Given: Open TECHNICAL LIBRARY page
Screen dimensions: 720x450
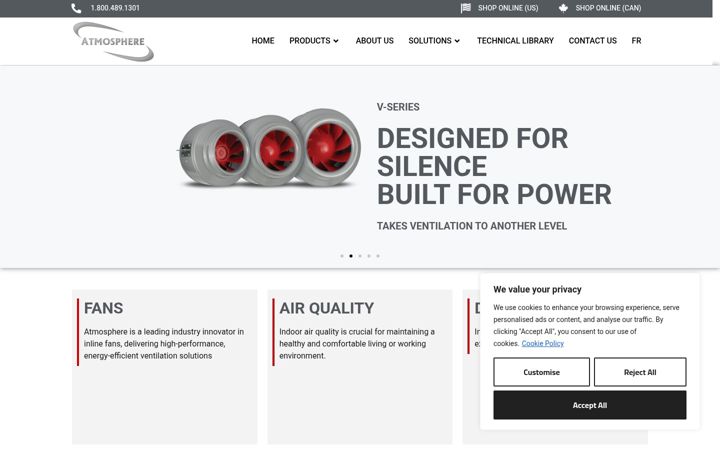Looking at the screenshot, I should 515,40.
